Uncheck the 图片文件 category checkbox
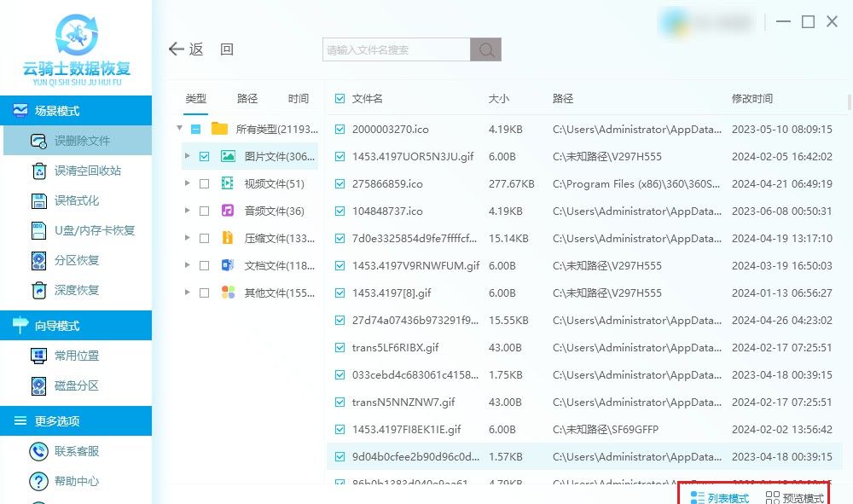This screenshot has width=853, height=504. click(x=205, y=157)
